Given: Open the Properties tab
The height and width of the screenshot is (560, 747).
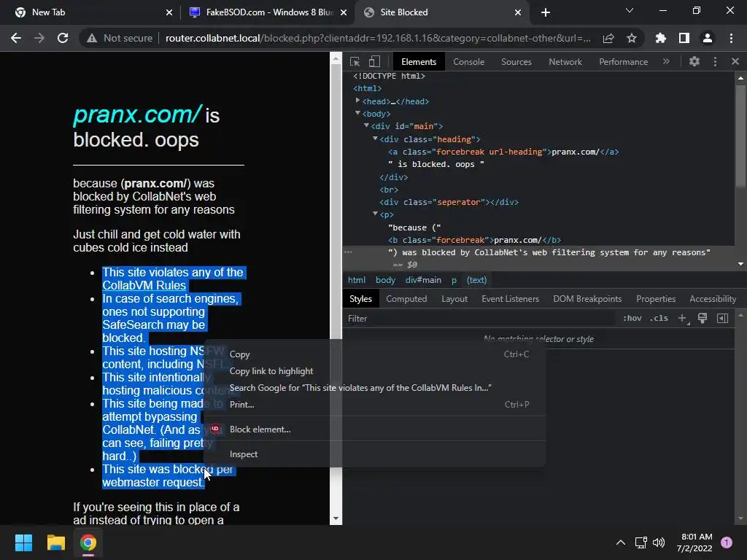Looking at the screenshot, I should [656, 299].
